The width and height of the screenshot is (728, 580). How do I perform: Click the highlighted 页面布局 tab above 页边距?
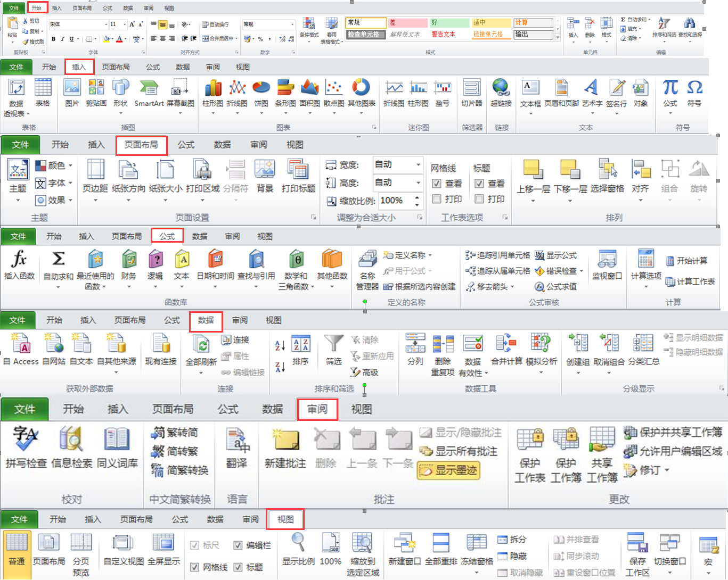[141, 145]
